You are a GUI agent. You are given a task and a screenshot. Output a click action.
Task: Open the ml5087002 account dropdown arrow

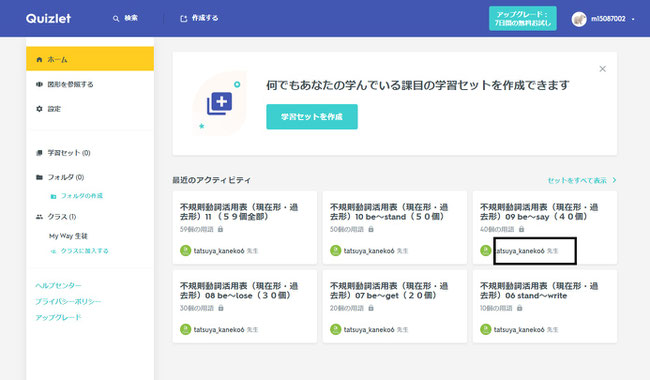(x=633, y=19)
